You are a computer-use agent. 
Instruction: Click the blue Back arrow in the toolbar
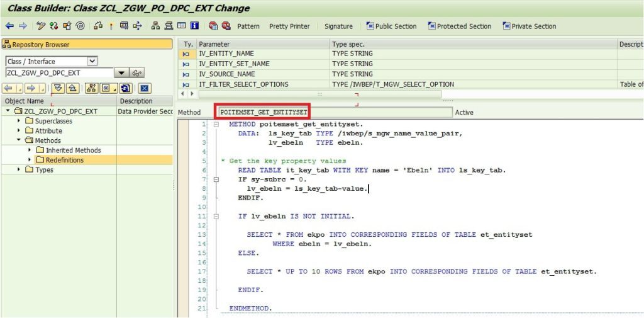(9, 26)
